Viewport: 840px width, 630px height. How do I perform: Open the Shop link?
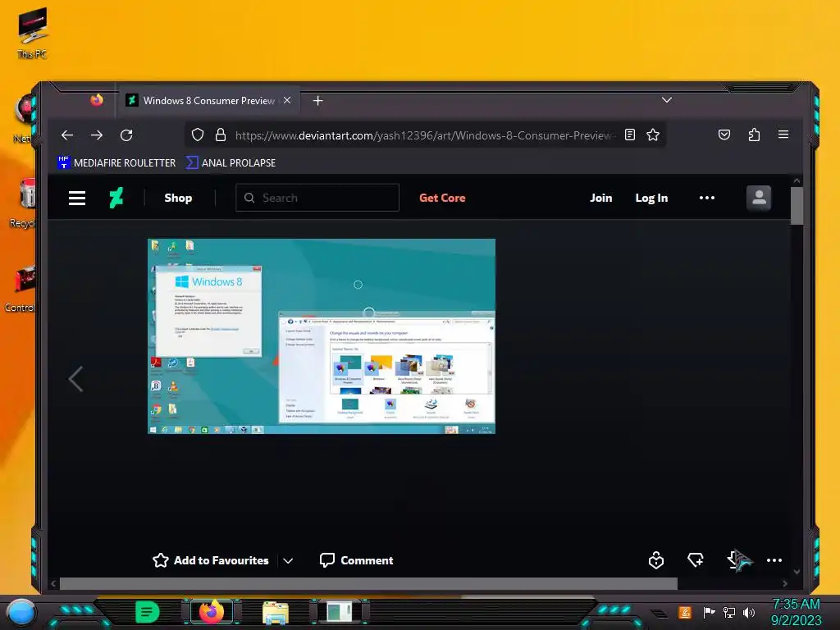(178, 198)
